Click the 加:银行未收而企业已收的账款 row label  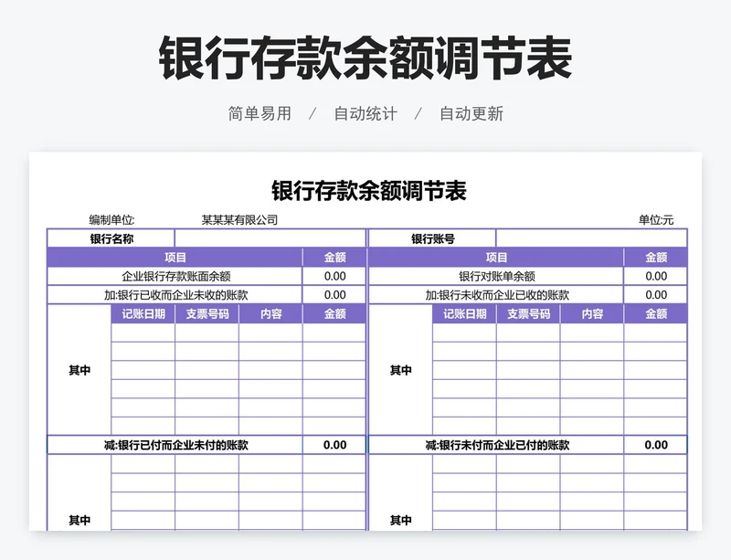click(497, 295)
